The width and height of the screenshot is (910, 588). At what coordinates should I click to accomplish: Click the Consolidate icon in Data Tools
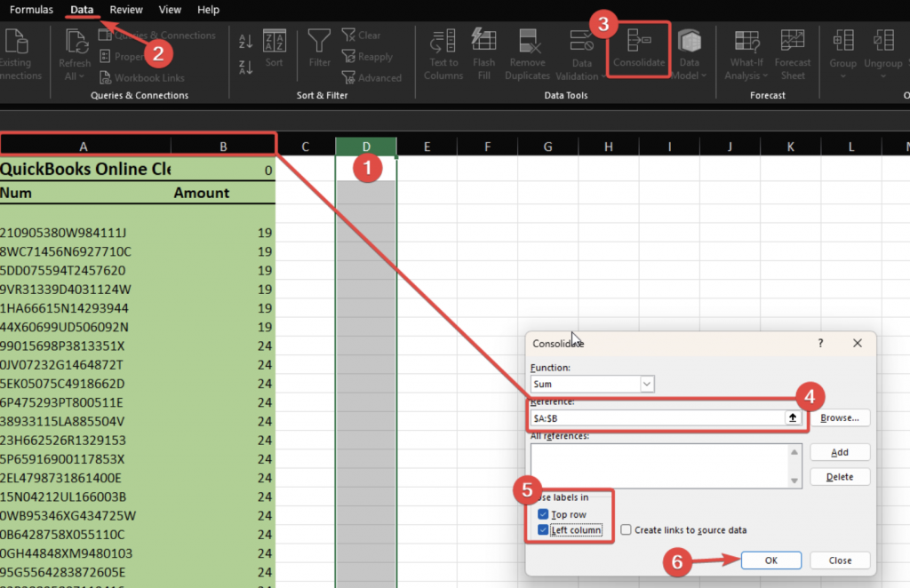[638, 43]
